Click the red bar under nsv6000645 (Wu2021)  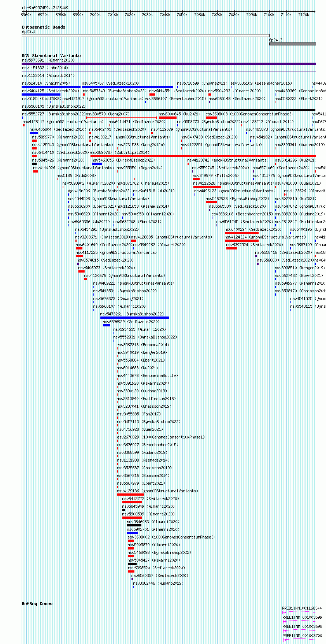(x=167, y=118)
